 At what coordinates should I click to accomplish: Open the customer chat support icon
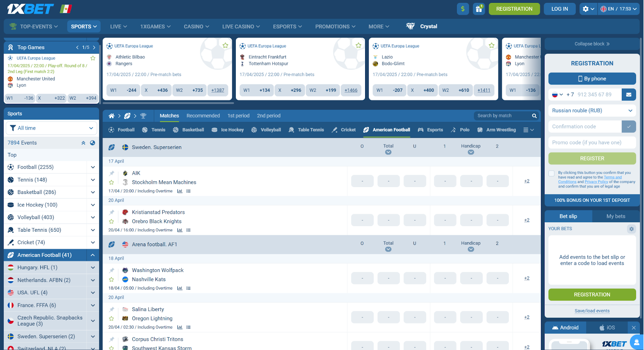pos(636,342)
